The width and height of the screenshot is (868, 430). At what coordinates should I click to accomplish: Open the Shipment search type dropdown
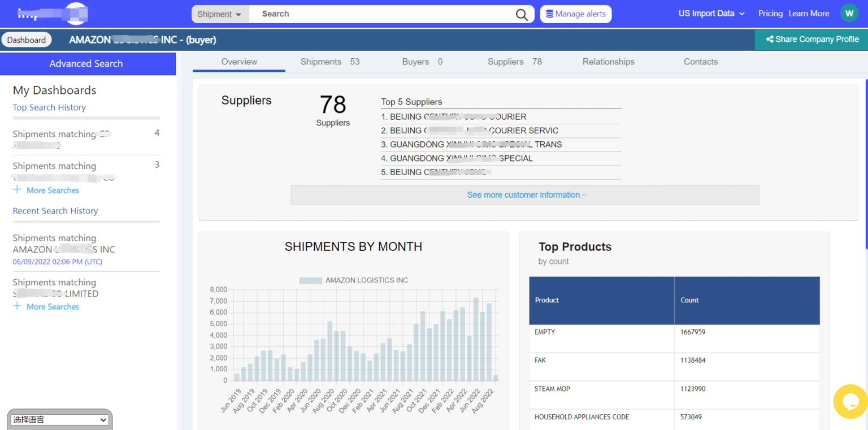(220, 14)
